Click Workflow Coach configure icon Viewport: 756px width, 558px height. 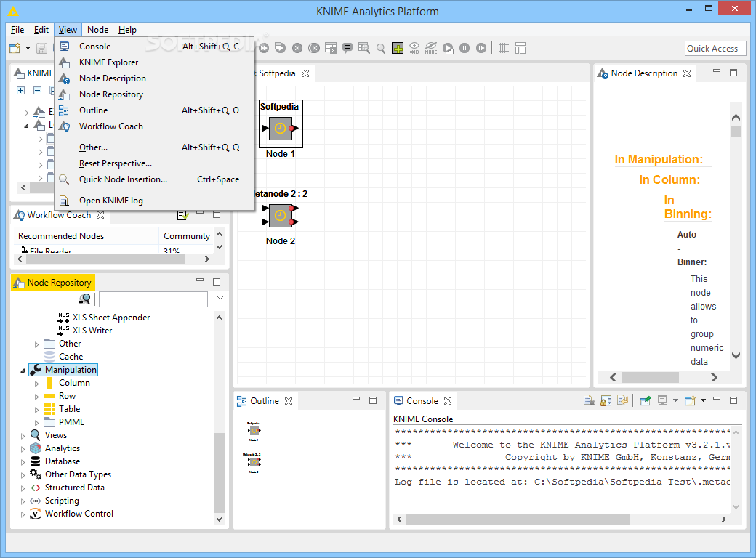(182, 215)
